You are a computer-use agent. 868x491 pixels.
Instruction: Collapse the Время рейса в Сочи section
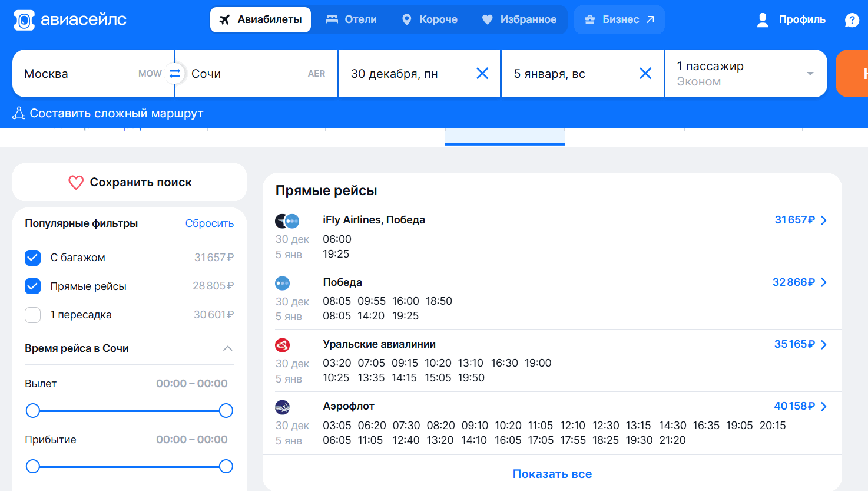[228, 348]
